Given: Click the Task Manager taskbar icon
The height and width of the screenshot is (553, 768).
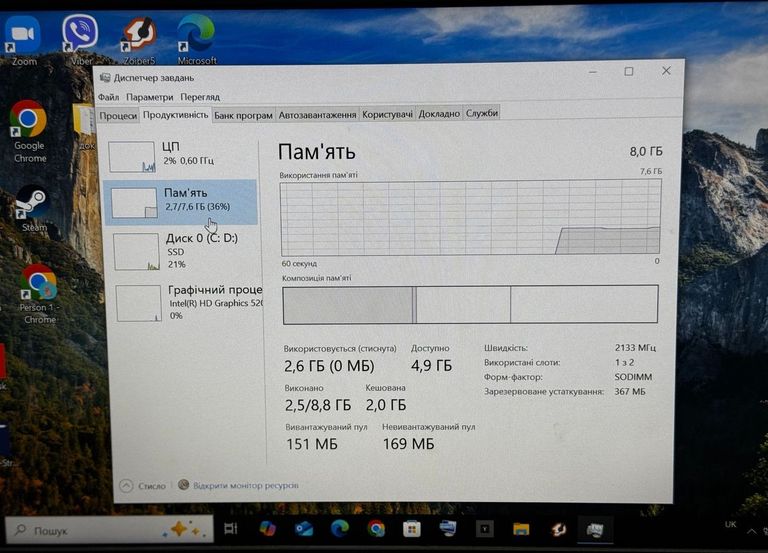Looking at the screenshot, I should coord(595,529).
